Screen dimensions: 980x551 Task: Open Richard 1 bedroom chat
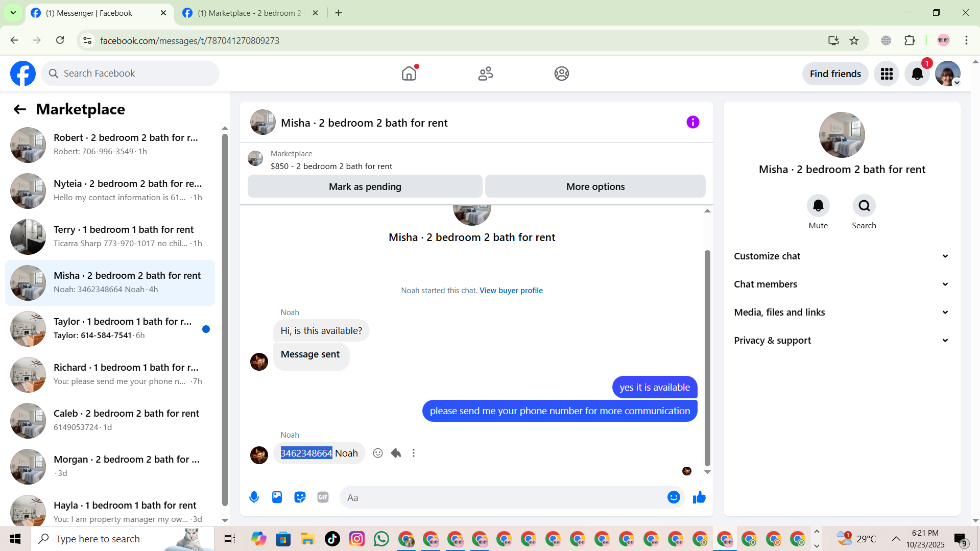110,374
